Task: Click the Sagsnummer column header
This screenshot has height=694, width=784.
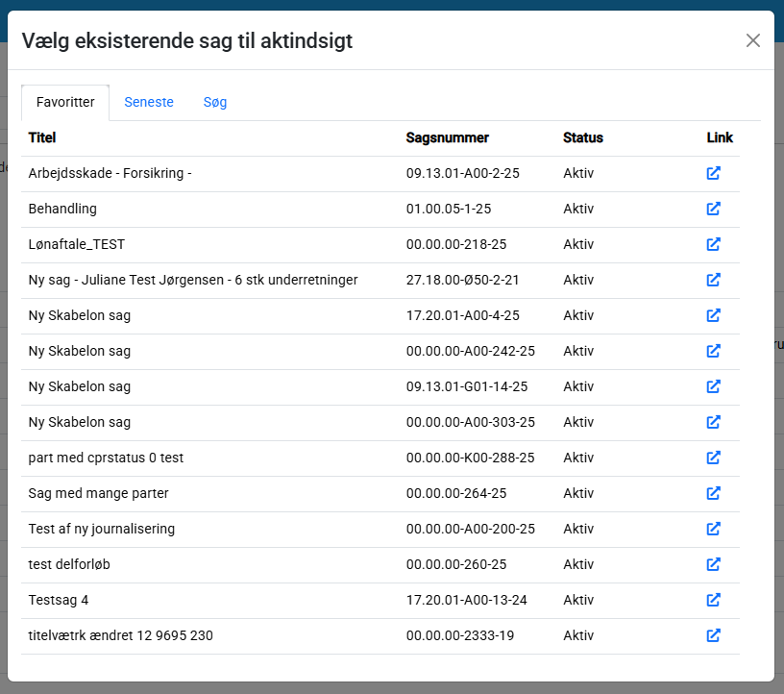Action: [x=448, y=137]
